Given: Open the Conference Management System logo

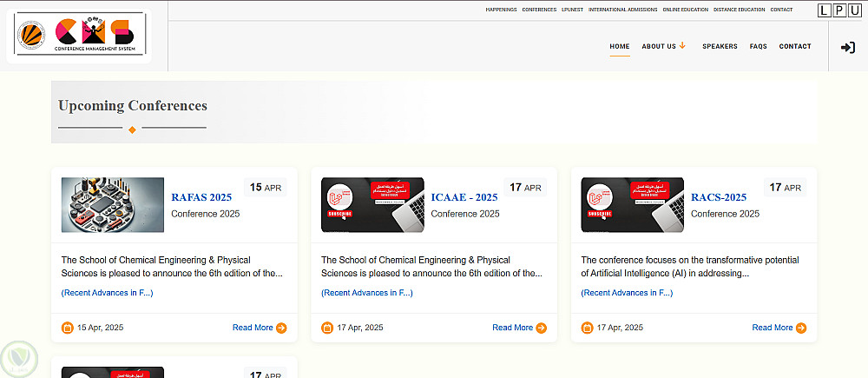Looking at the screenshot, I should pos(79,36).
